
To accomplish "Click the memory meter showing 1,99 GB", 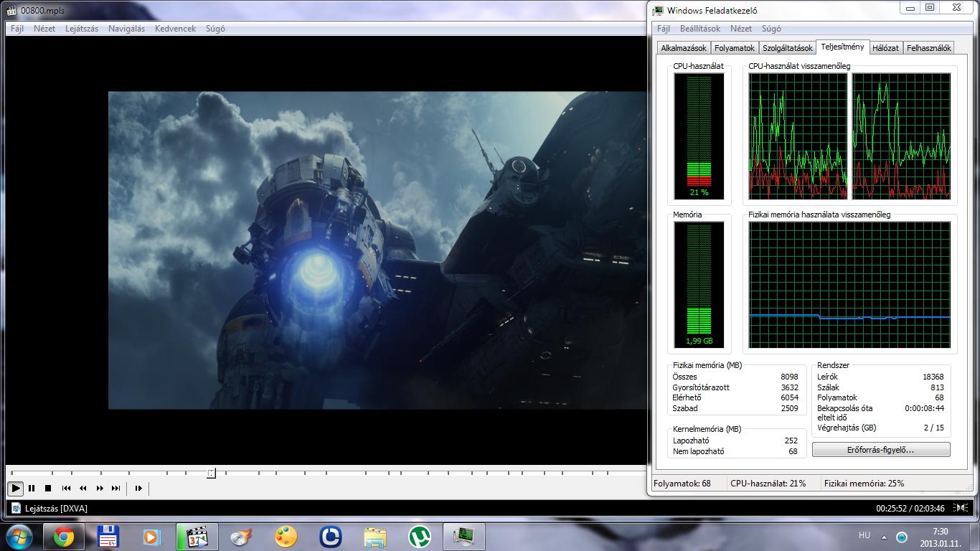I will click(699, 285).
